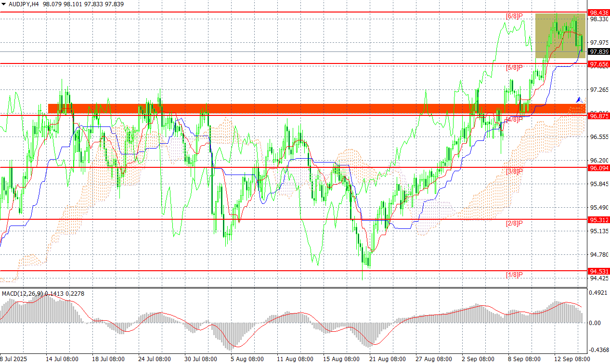Click the 94.780 price scale value
The height and width of the screenshot is (364, 610).
coord(598,255)
